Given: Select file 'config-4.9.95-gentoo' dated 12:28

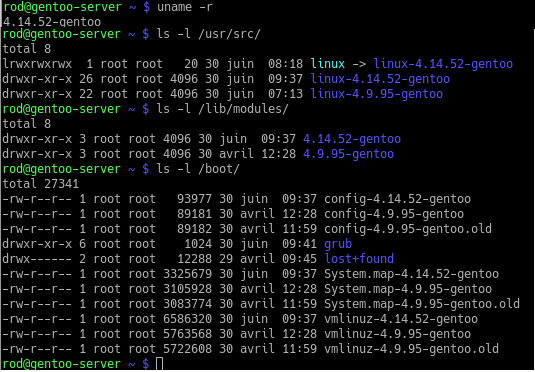Looking at the screenshot, I should (394, 214).
